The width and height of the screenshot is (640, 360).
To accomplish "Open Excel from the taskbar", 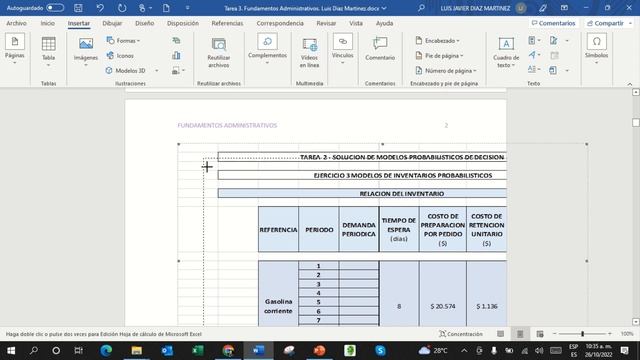I will coord(198,351).
